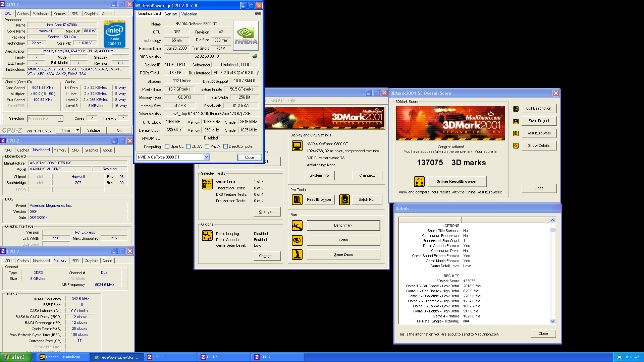Click the Batch Run button
The width and height of the screenshot is (644, 362).
367,200
